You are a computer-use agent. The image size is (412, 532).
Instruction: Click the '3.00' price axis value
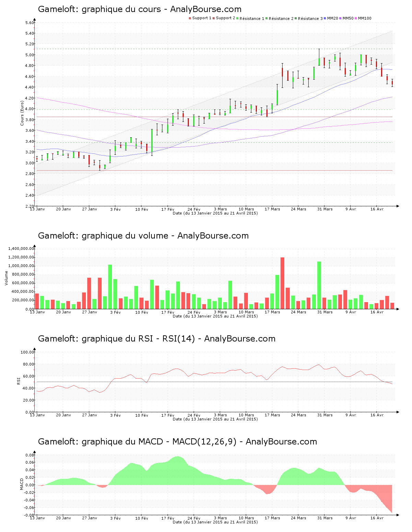click(x=30, y=163)
